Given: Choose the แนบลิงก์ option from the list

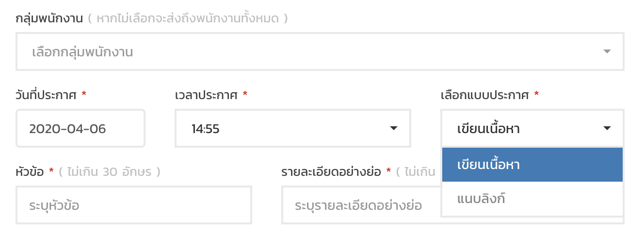Looking at the screenshot, I should 532,199.
